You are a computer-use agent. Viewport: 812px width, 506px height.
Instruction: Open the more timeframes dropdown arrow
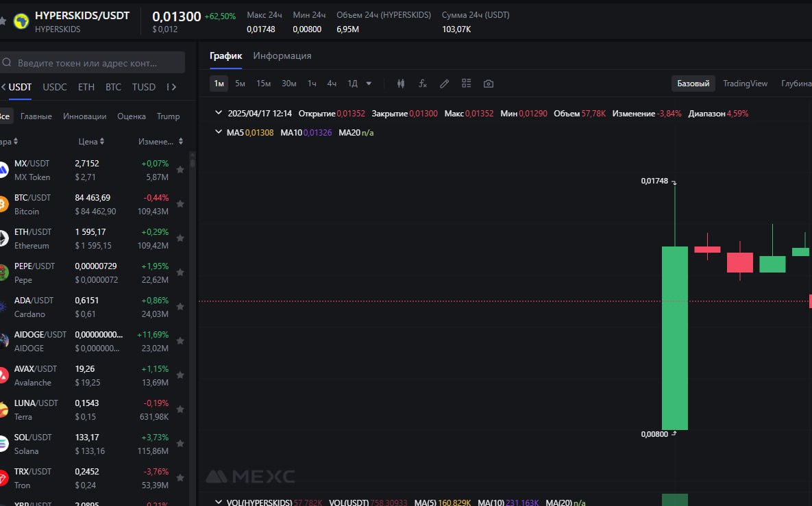point(369,84)
